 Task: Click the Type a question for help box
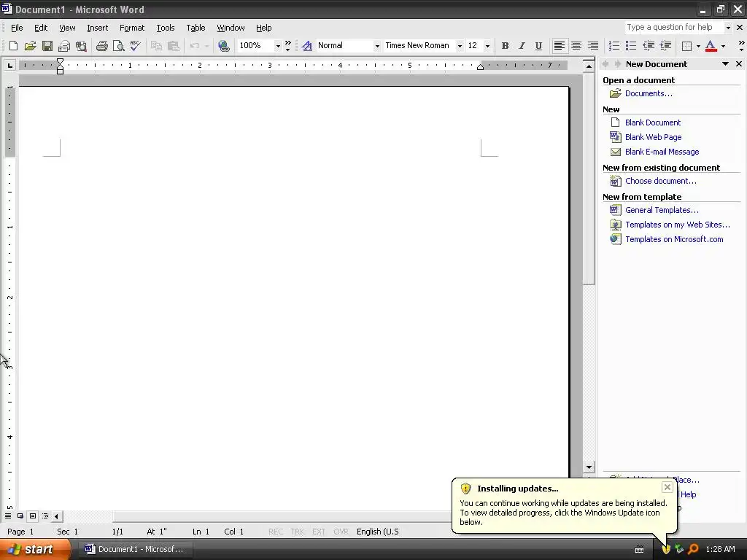pos(674,28)
